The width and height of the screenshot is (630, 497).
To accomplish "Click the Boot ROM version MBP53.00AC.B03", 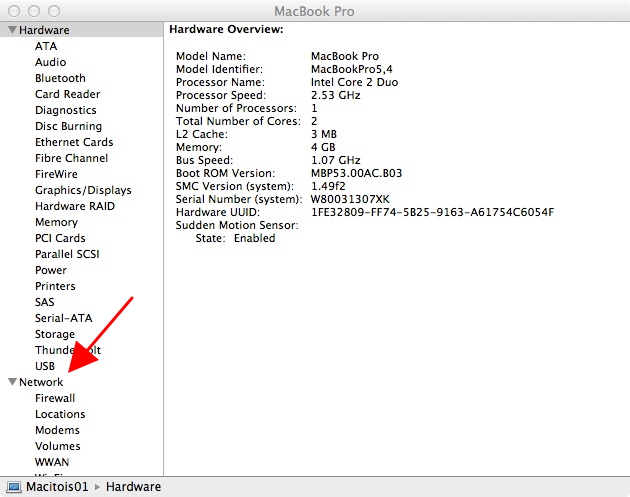I will pos(356,173).
